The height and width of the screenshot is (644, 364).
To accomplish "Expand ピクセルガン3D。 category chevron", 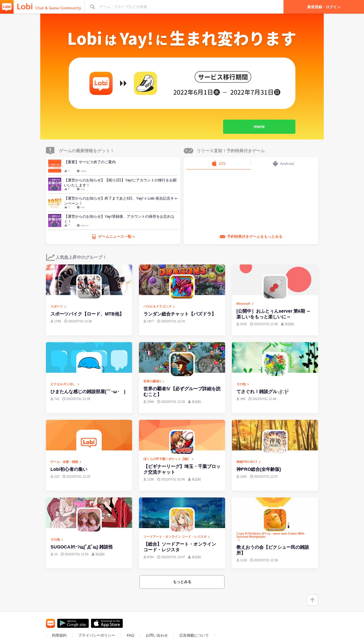I will pos(79,384).
